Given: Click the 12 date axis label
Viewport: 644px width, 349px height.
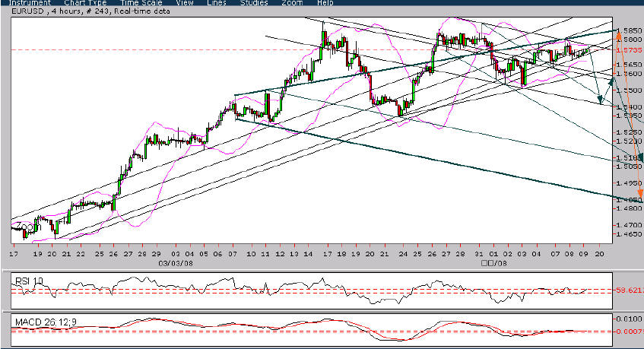Looking at the screenshot, I should pos(280,254).
